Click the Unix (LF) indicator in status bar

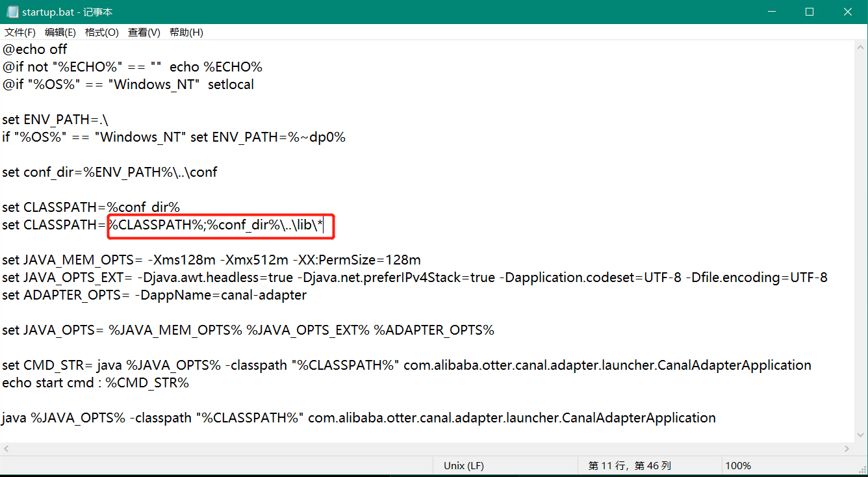[463, 465]
